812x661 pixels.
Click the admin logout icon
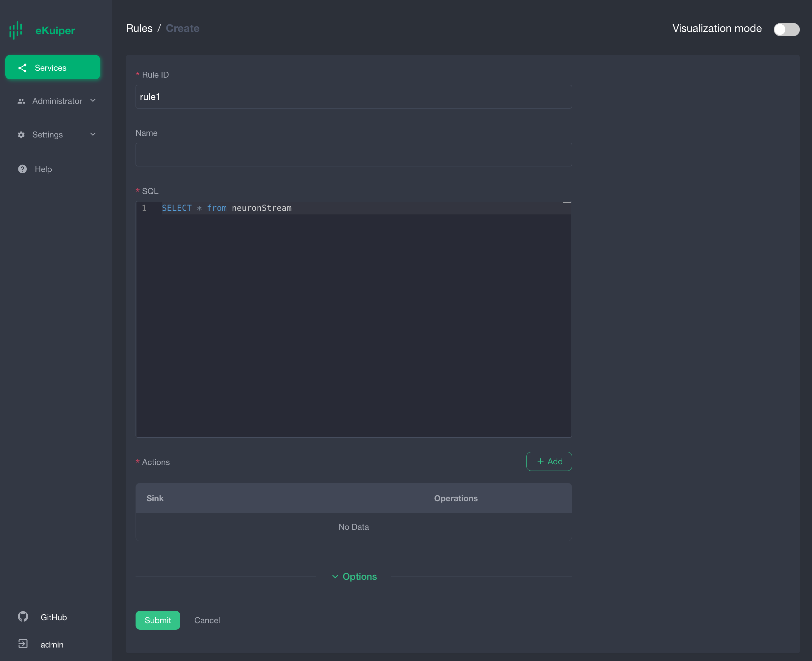[x=23, y=644]
